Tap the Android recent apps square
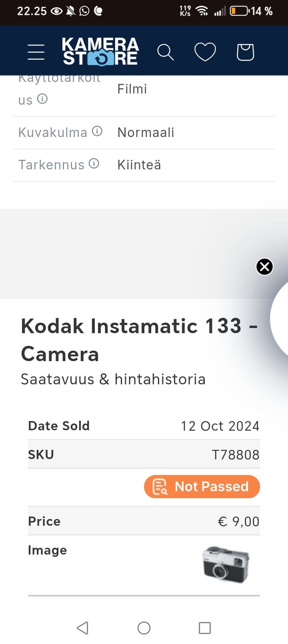Viewport: 288px width, 644px height. tap(205, 628)
